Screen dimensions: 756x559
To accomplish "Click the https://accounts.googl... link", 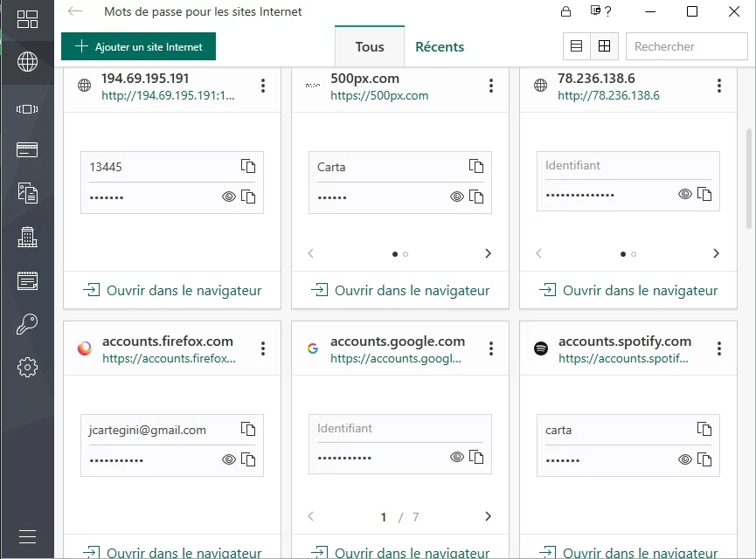I will click(x=396, y=358).
